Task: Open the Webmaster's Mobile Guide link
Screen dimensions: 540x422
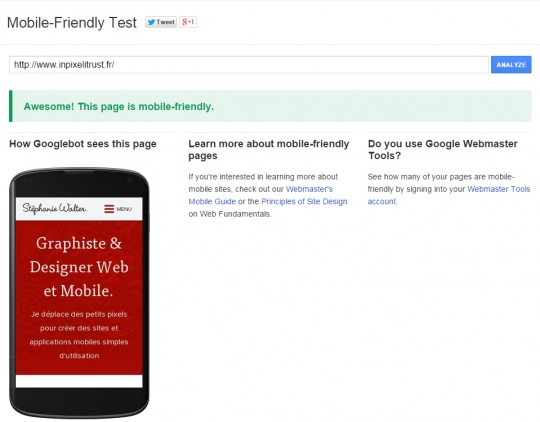Action: tap(260, 195)
